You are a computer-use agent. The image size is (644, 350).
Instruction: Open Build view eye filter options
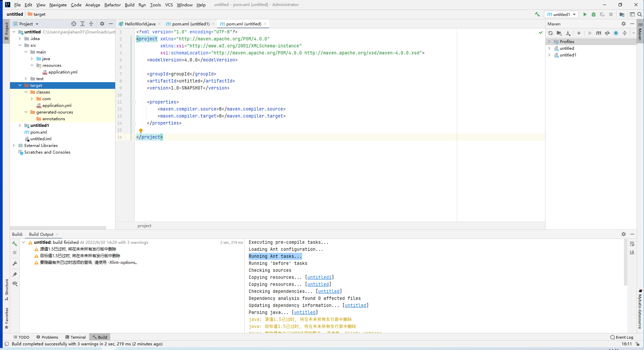(15, 284)
